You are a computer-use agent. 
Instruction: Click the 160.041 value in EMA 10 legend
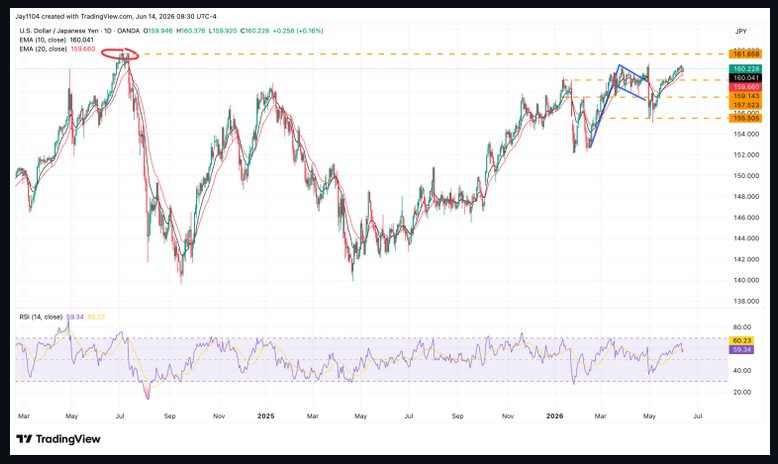(81, 40)
